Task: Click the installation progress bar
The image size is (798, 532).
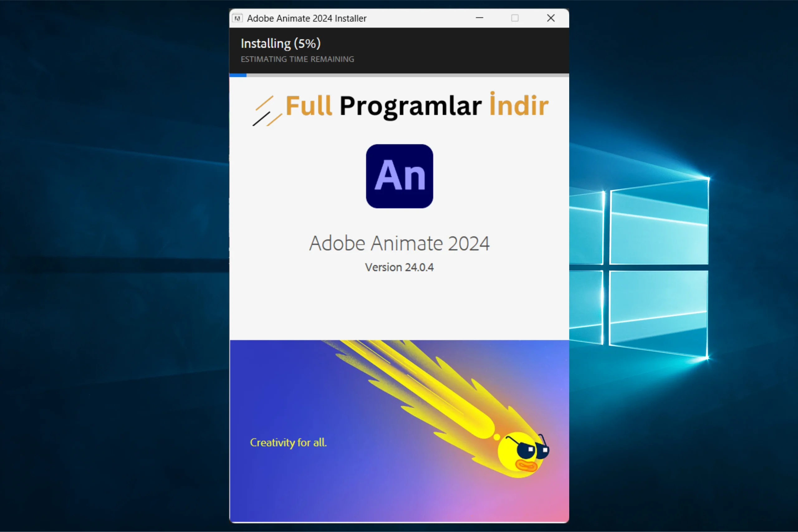Action: click(399, 75)
